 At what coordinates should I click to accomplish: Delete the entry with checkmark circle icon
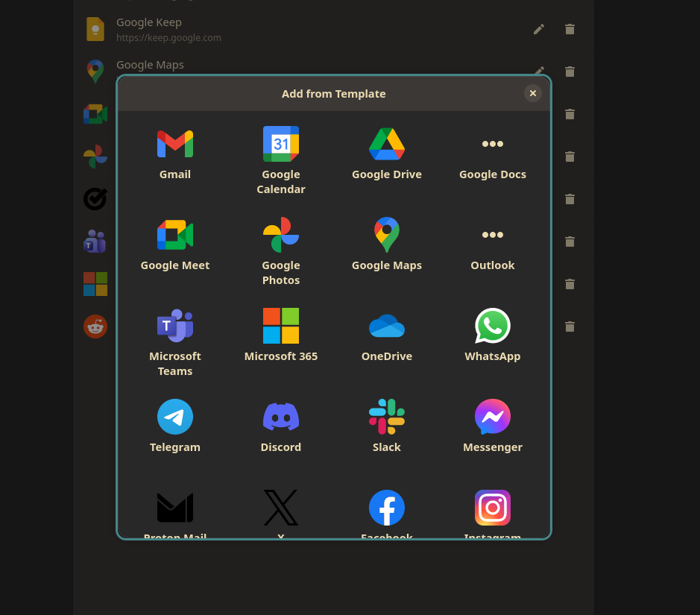tap(570, 199)
